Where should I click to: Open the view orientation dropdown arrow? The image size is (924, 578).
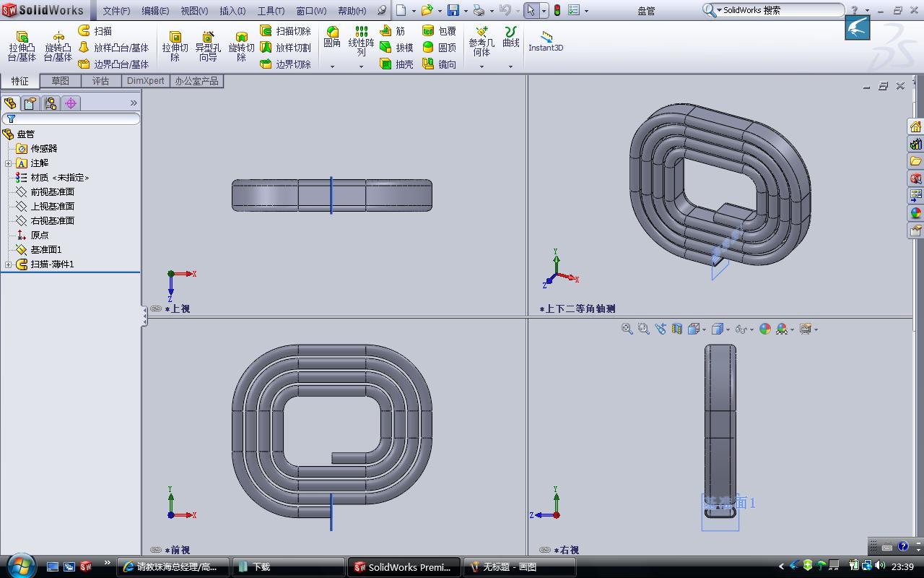click(x=704, y=329)
